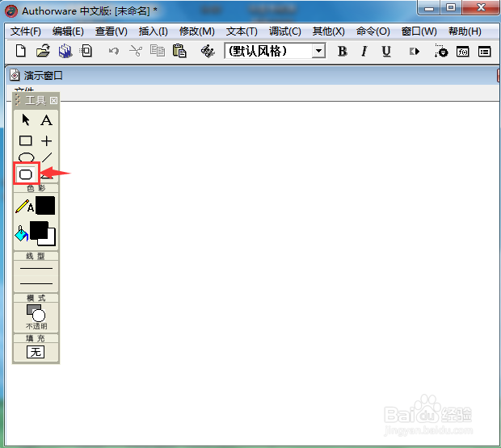This screenshot has width=501, height=448.
Task: Select the Ellipse tool
Action: (x=26, y=157)
